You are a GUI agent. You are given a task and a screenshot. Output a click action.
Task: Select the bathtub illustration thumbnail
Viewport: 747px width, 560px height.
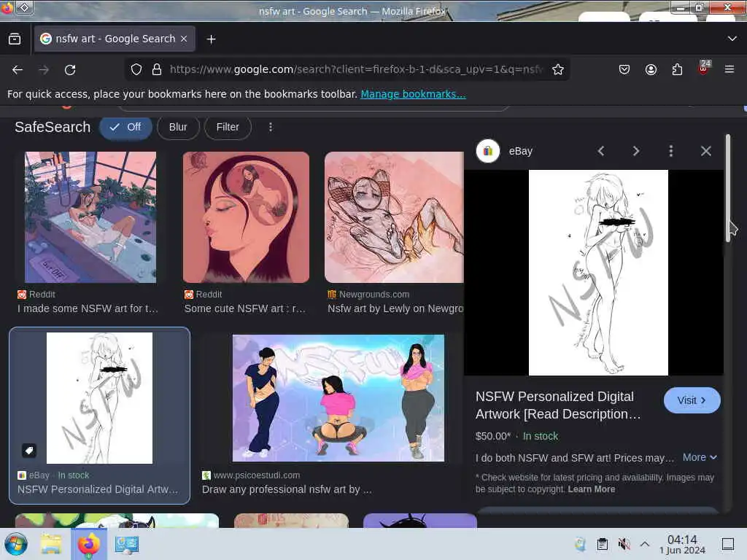[90, 217]
